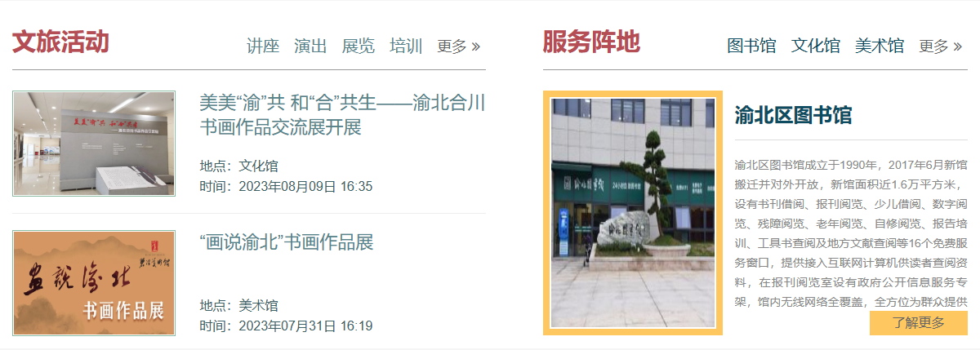Select the 展览 tab

pyautogui.click(x=359, y=46)
